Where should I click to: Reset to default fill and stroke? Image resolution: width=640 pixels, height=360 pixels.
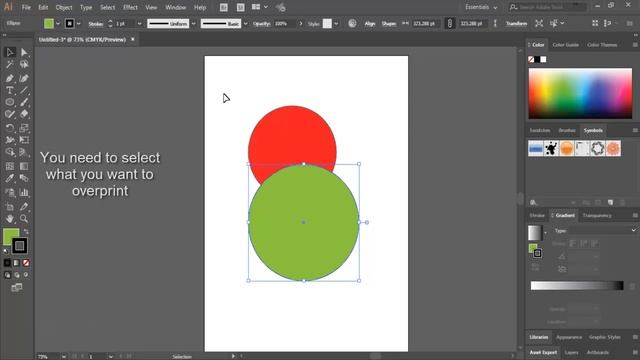pyautogui.click(x=6, y=251)
